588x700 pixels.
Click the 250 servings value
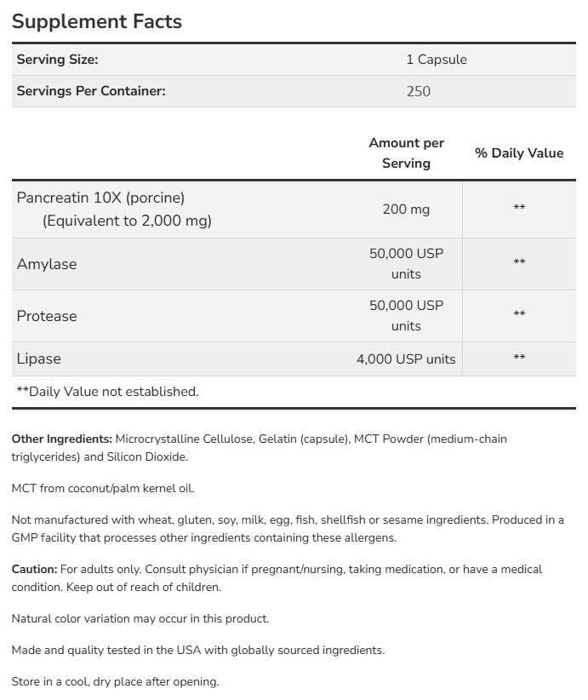point(419,91)
